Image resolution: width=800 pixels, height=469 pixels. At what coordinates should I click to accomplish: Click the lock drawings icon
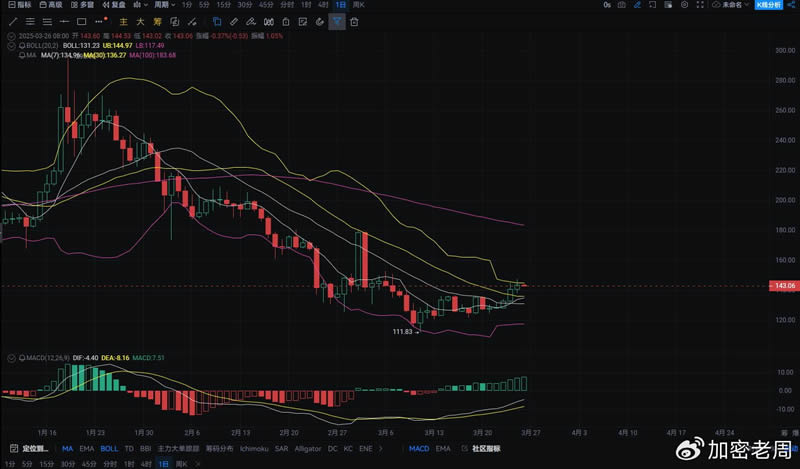pos(286,22)
